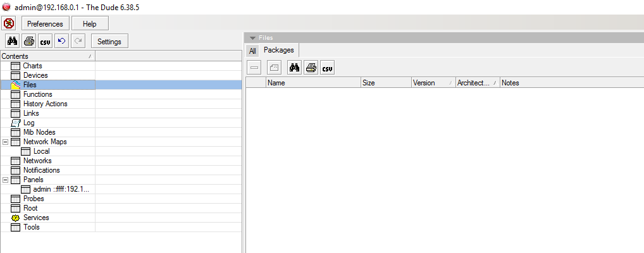Open the Preferences dialog

(x=45, y=23)
